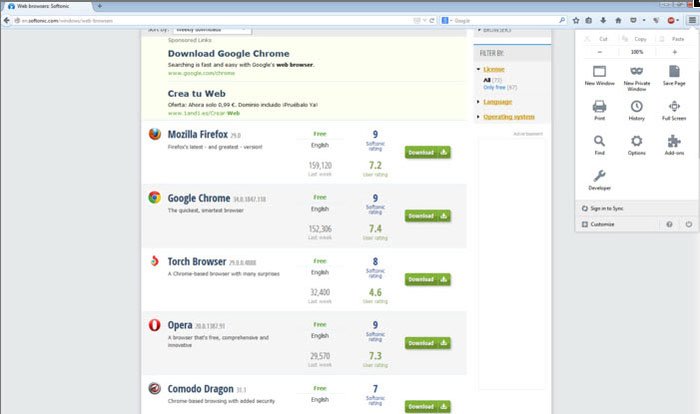Enter Full Screen mode

pos(674,110)
